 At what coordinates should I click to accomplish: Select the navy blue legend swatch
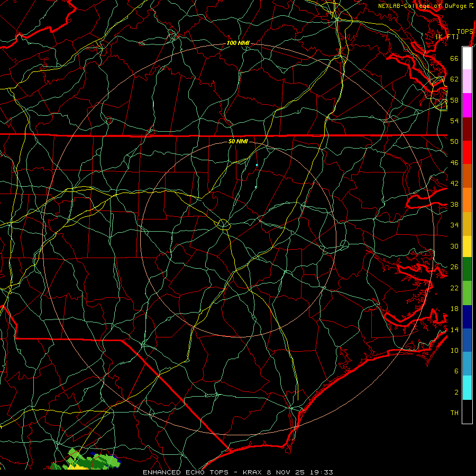(x=467, y=317)
